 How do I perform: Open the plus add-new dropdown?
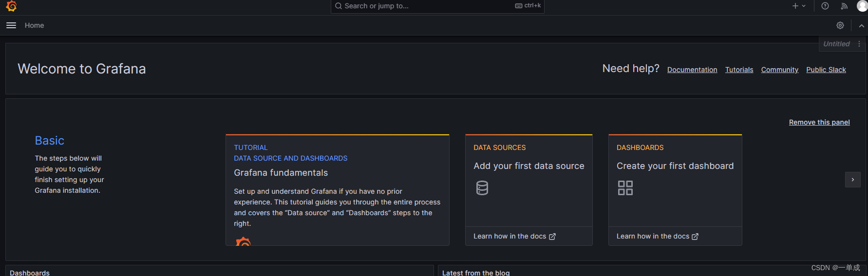click(799, 6)
